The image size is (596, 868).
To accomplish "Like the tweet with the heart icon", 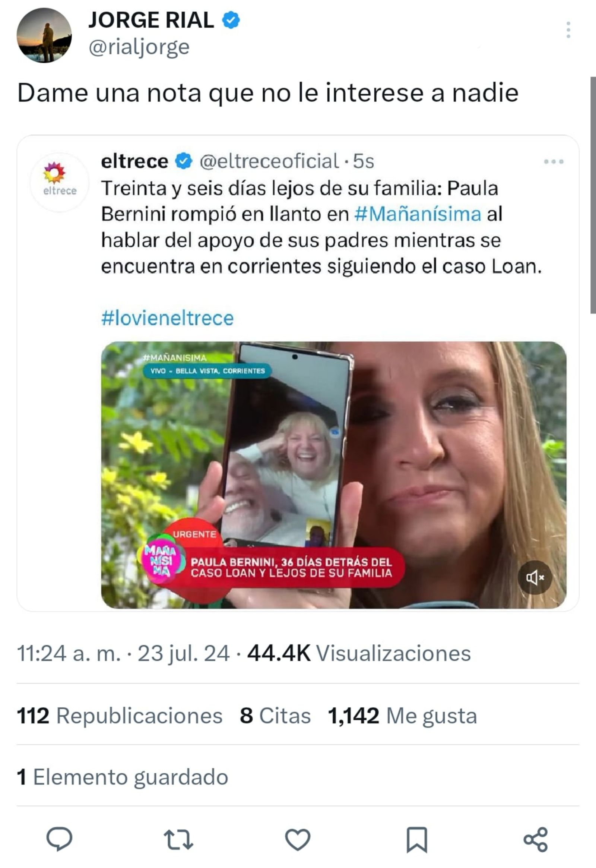I will [298, 839].
